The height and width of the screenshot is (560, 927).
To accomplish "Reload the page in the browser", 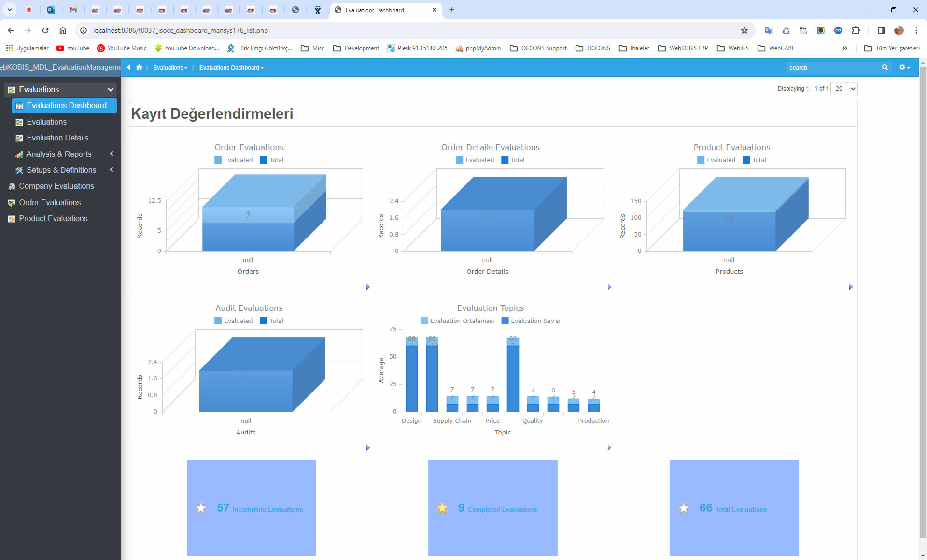I will click(45, 30).
